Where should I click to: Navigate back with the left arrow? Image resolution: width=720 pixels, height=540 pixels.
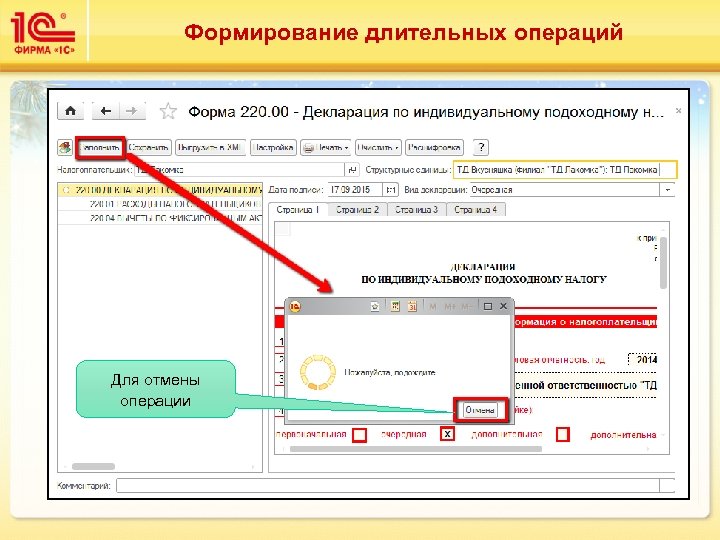click(106, 111)
